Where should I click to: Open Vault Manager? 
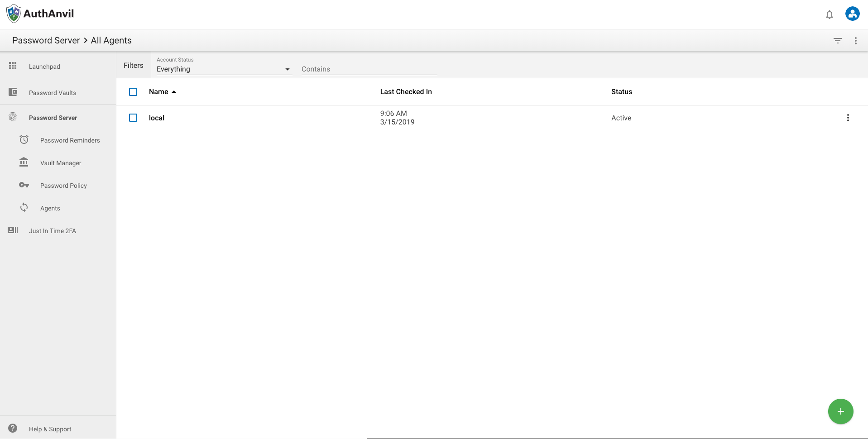tap(61, 163)
